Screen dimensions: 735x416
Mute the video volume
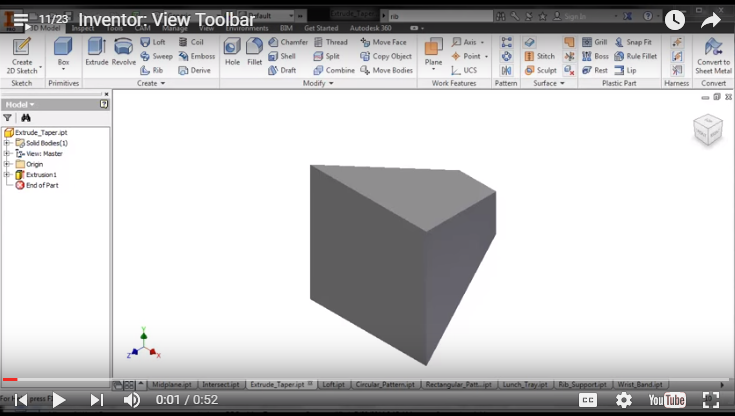coord(132,400)
